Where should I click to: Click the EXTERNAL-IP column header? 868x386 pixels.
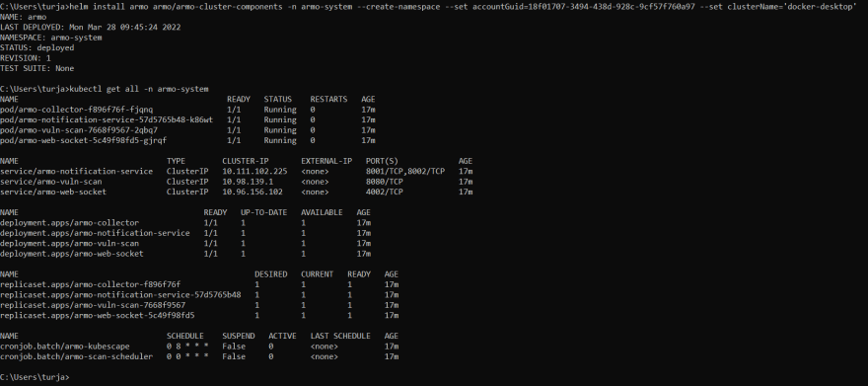pyautogui.click(x=326, y=161)
